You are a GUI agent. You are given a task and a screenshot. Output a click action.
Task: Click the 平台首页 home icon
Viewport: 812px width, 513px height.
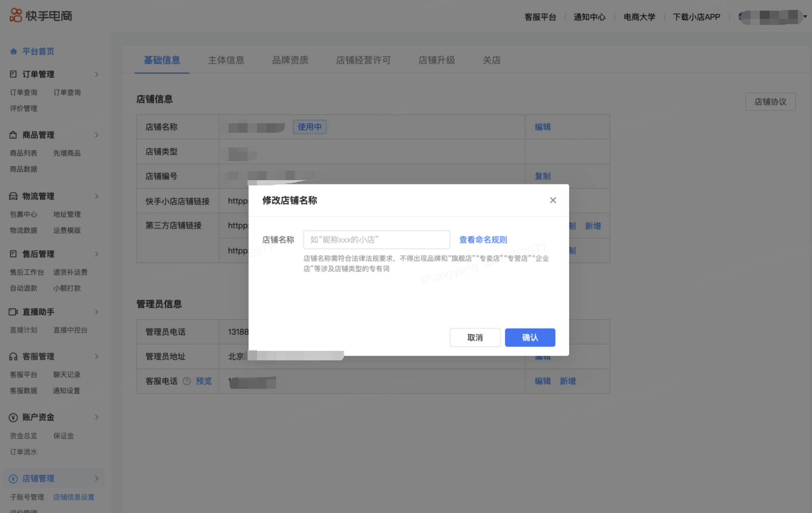click(13, 51)
